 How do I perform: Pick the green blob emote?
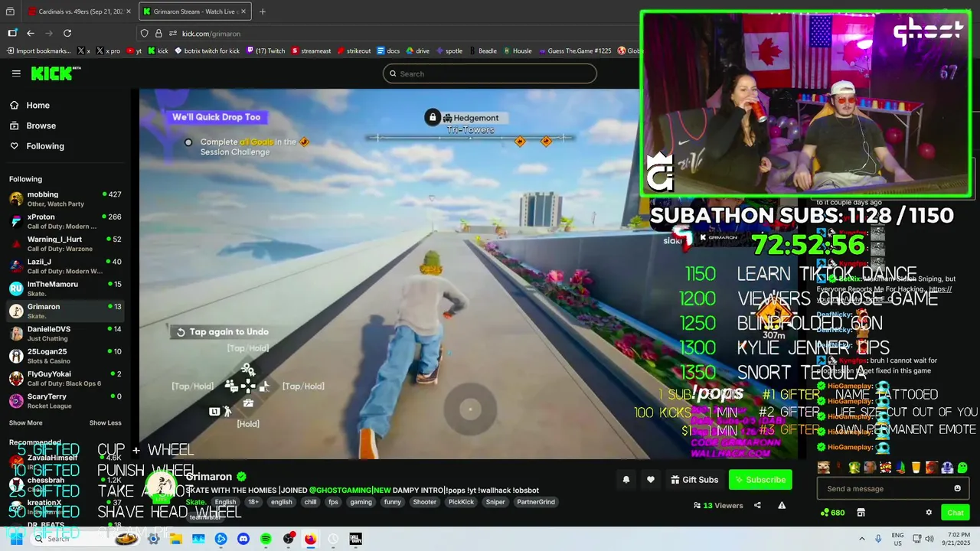point(962,468)
